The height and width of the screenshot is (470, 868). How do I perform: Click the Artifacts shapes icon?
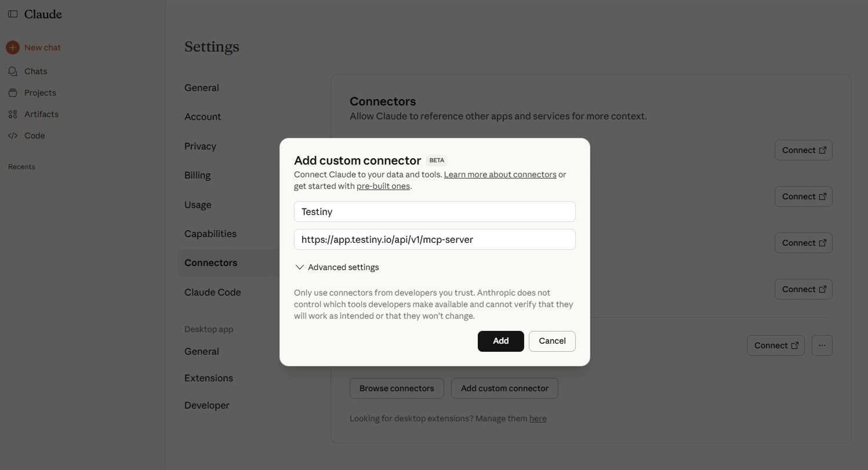(x=13, y=114)
